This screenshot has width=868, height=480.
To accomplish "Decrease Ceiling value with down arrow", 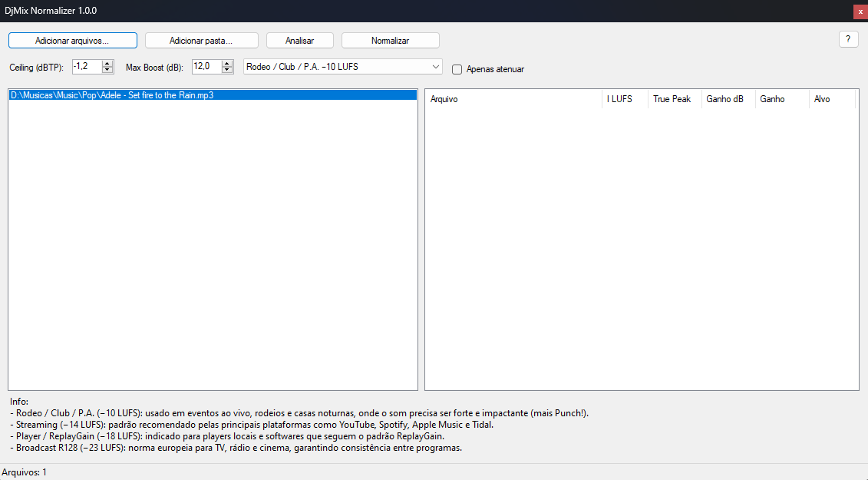I will tap(108, 69).
